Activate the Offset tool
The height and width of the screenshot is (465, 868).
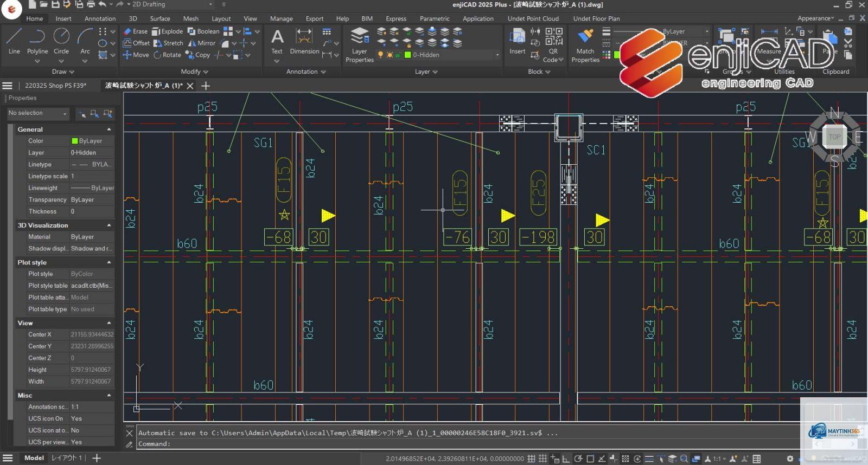pyautogui.click(x=136, y=43)
